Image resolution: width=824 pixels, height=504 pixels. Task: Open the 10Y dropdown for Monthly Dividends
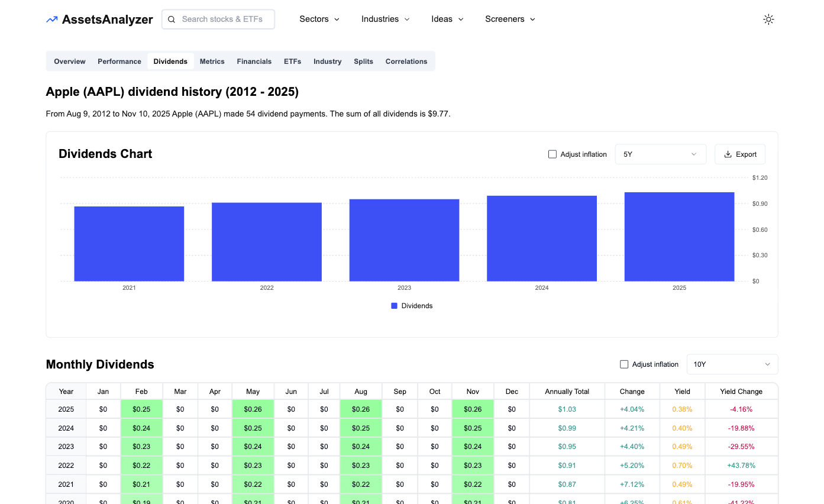click(x=732, y=364)
